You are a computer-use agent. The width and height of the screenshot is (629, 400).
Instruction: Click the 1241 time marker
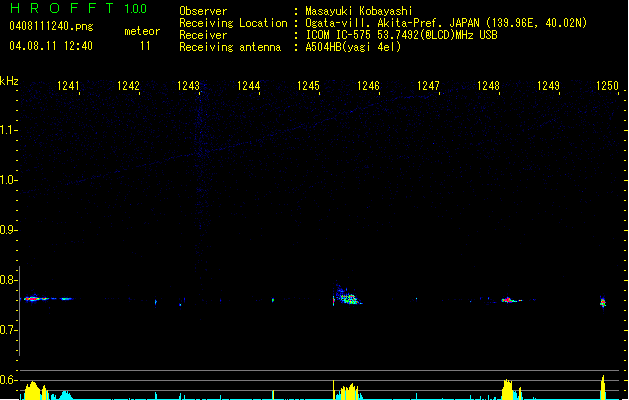(68, 86)
